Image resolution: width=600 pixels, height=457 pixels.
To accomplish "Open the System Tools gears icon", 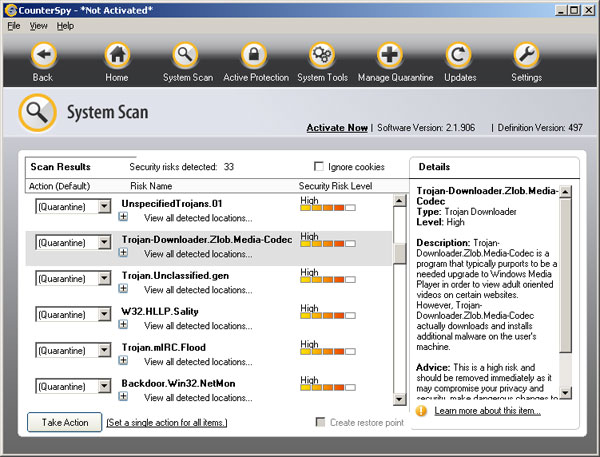I will coord(322,55).
